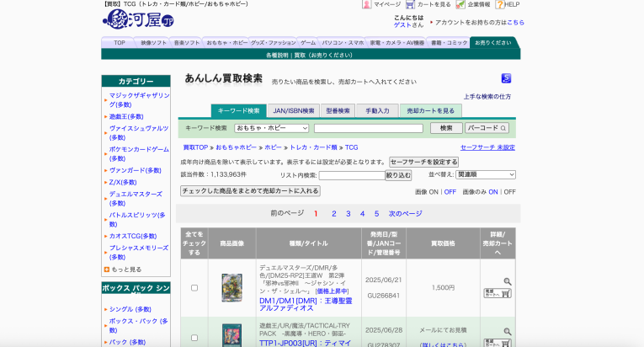Open thumbnail of DM1 王導聖霊 card
This screenshot has width=644, height=347.
(232, 288)
